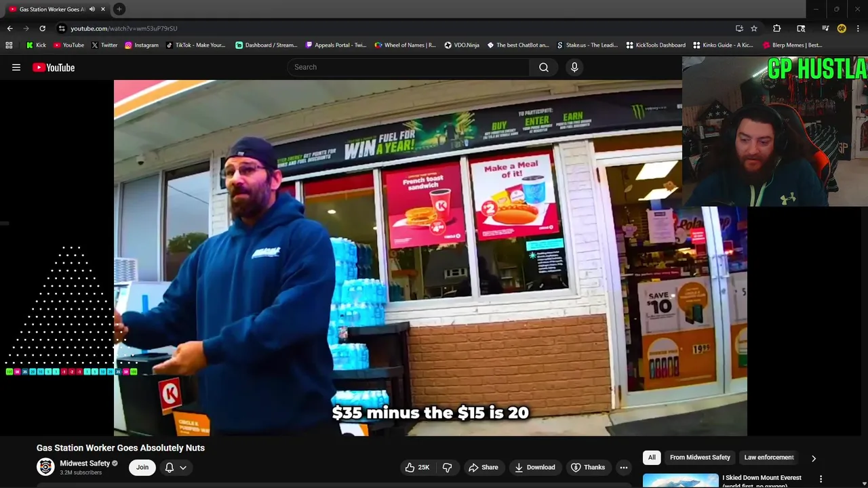Focus the YouTube search field
The width and height of the screenshot is (868, 488).
(x=408, y=67)
